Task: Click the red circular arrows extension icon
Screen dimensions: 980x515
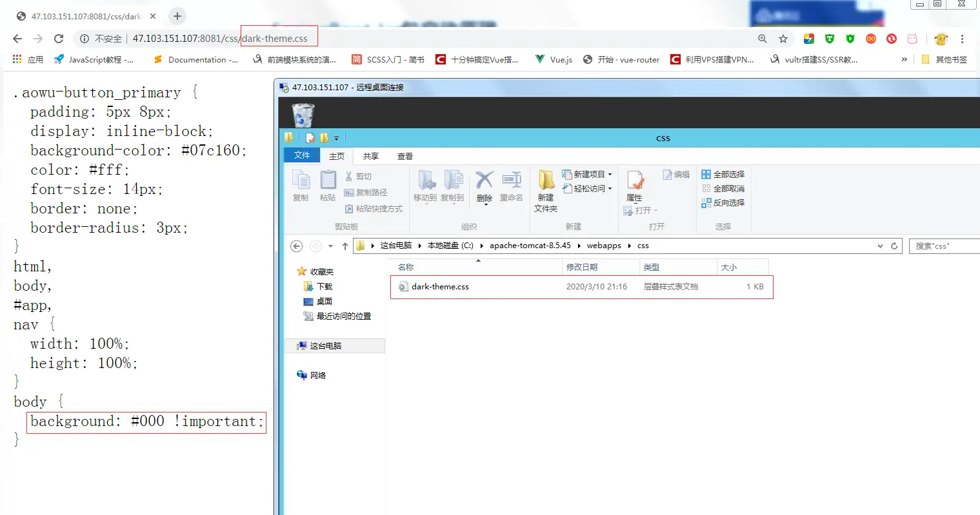Action: pos(892,39)
